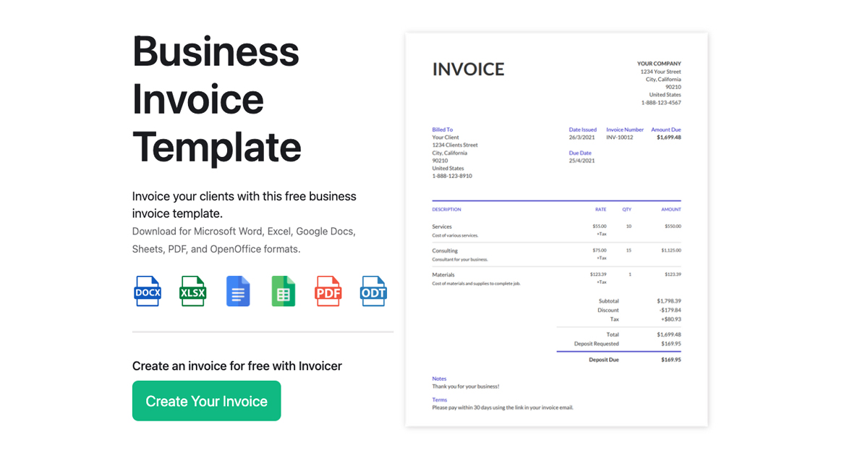Click the Billed To section label
This screenshot has width=868, height=456.
(x=442, y=130)
